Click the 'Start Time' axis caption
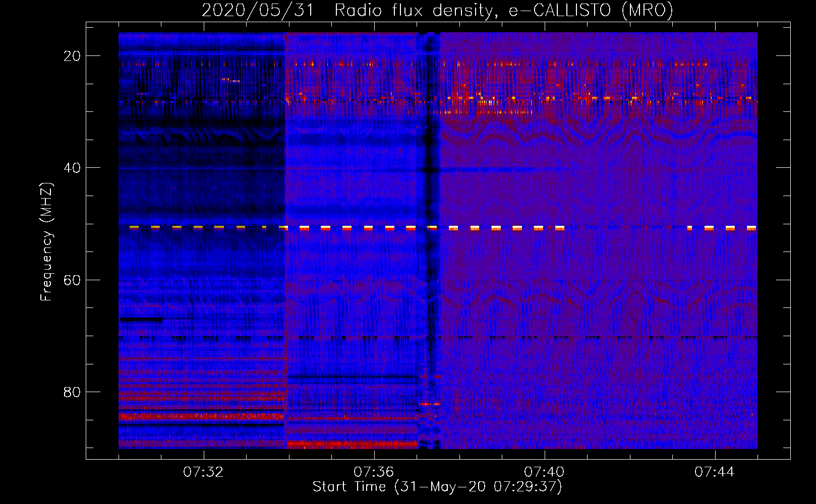Image resolution: width=816 pixels, height=504 pixels. tap(437, 487)
